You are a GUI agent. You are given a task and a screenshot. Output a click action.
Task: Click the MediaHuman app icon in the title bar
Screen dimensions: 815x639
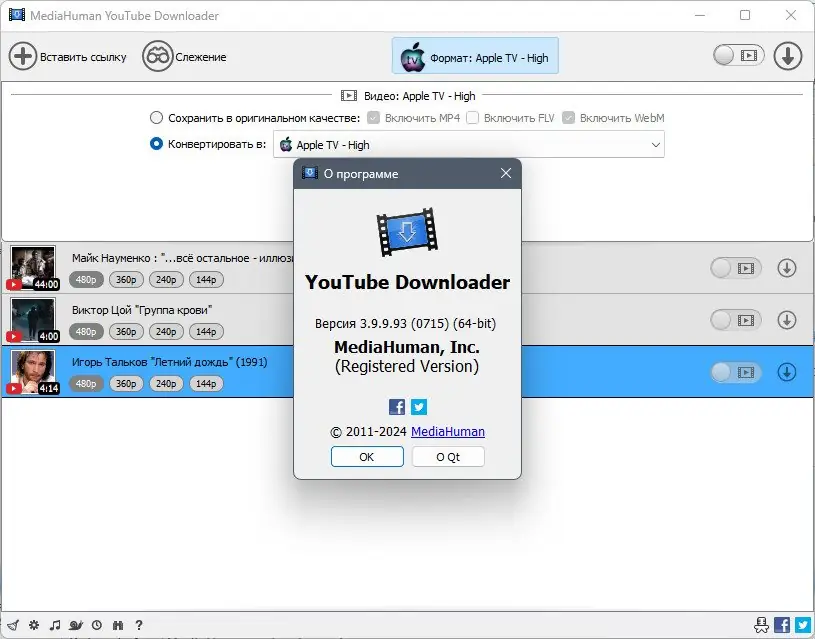17,15
